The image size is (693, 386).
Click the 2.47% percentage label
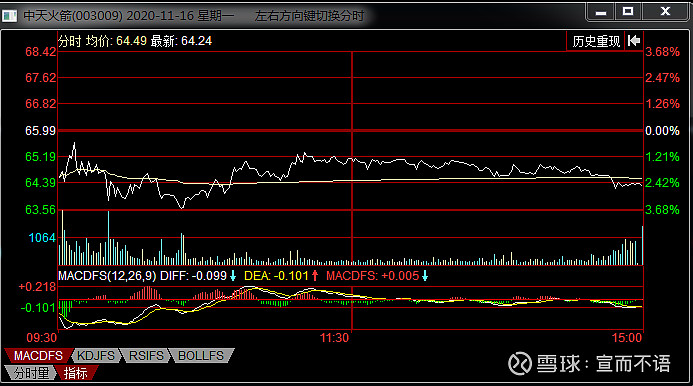pos(662,78)
